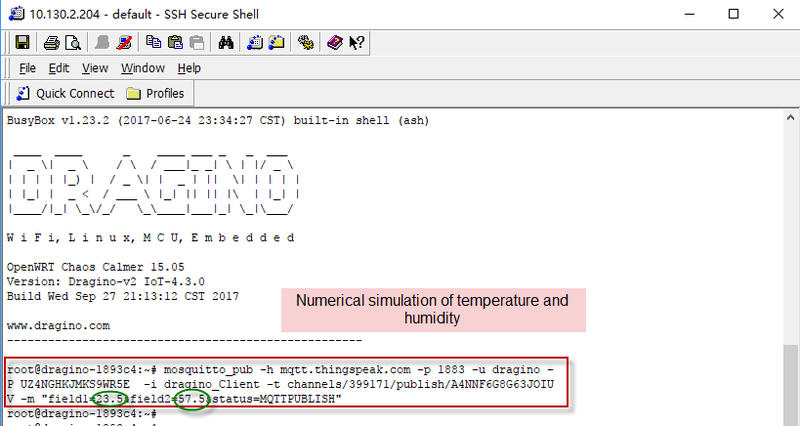Minimize the SSH Secure Shell window
The height and width of the screenshot is (426, 800).
pos(690,14)
